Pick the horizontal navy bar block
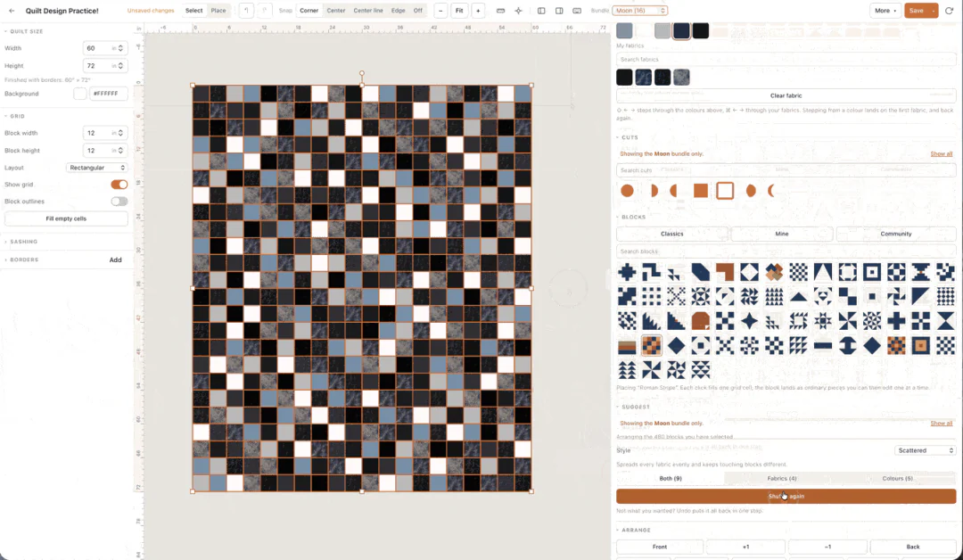The image size is (963, 560). coord(822,345)
